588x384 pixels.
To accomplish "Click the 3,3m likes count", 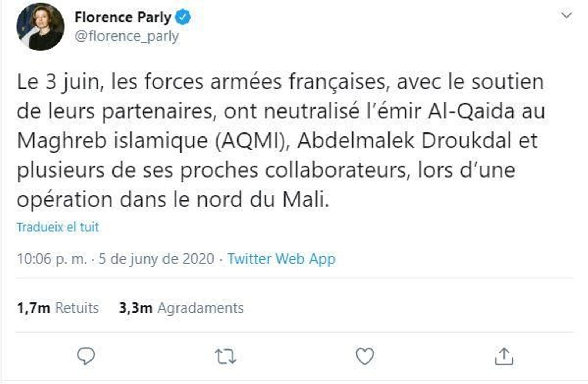I will [136, 308].
